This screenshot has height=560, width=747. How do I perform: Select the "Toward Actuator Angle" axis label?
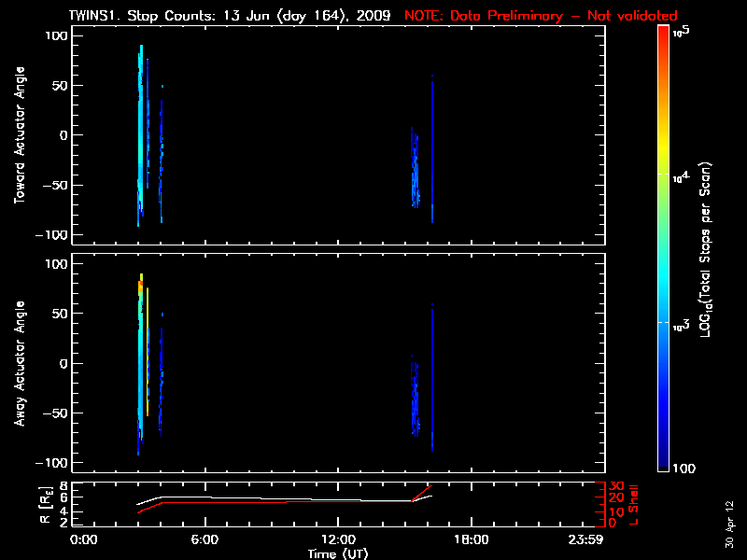(x=18, y=135)
